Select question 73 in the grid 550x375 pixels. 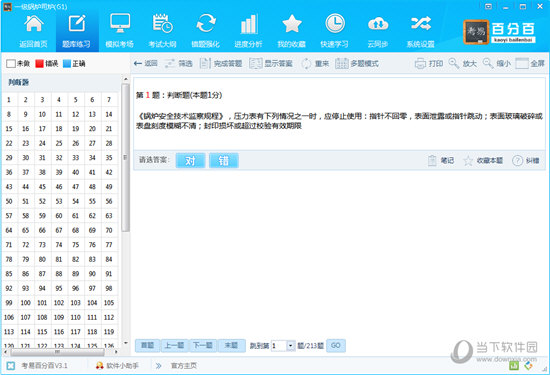pos(42,245)
